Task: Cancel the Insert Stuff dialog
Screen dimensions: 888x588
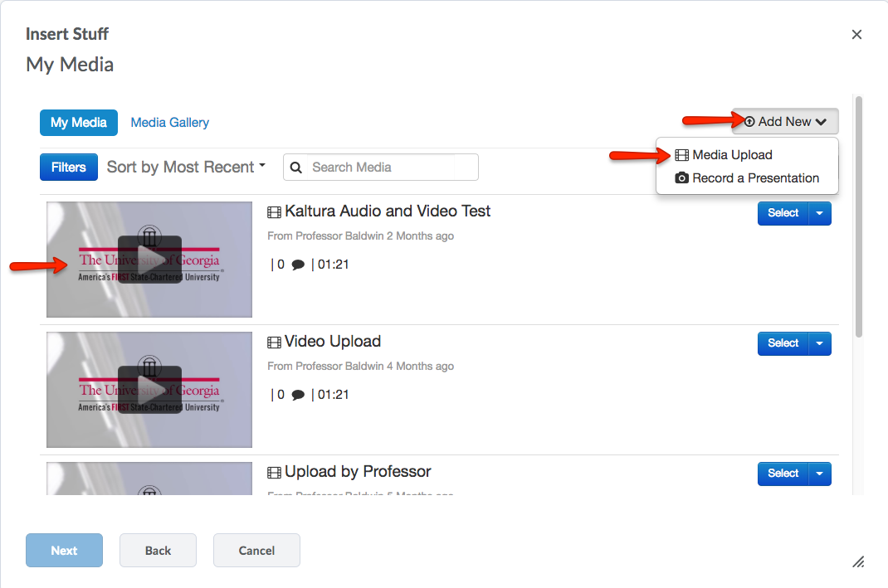Action: 256,550
